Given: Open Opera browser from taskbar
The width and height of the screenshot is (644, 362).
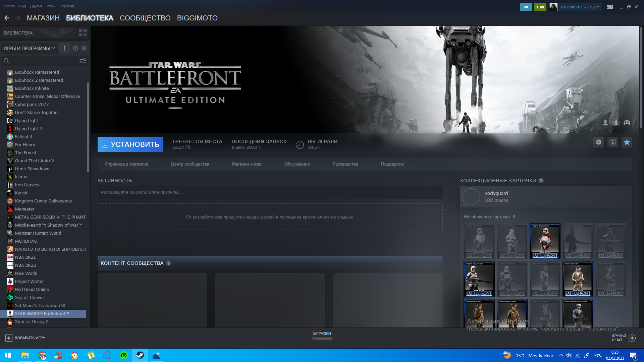Looking at the screenshot, I should click(107, 355).
